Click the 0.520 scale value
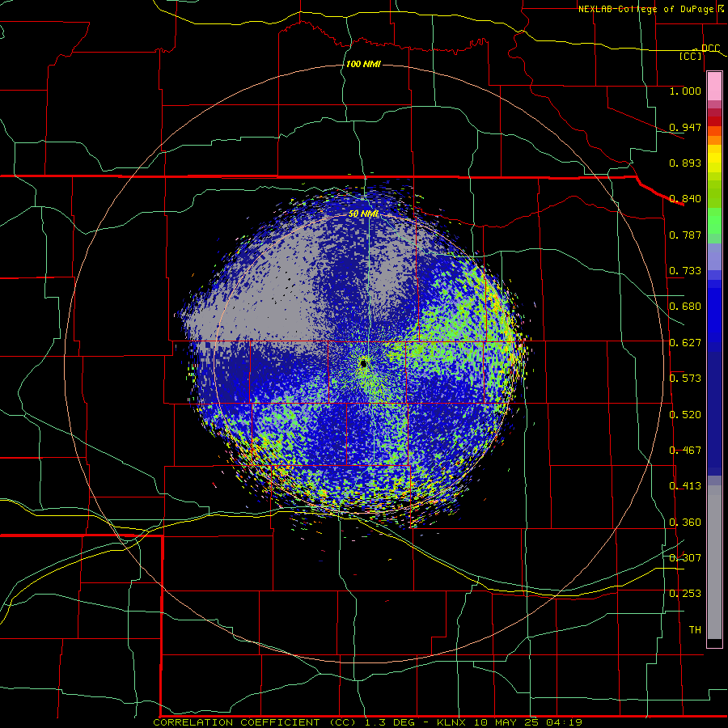This screenshot has width=728, height=728. pos(685,415)
